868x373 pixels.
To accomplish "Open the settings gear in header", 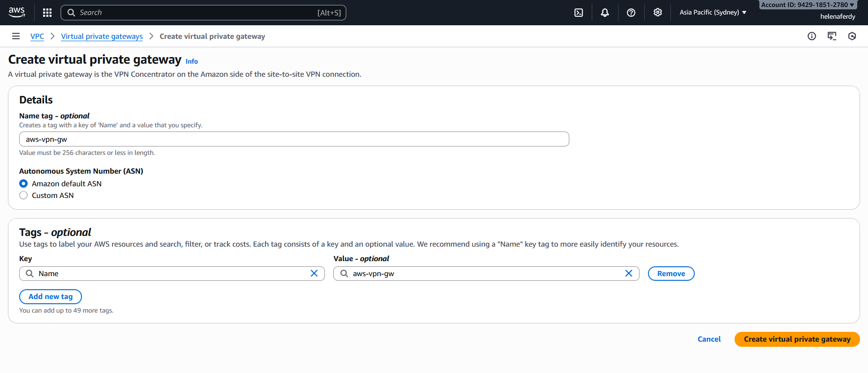I will 658,13.
